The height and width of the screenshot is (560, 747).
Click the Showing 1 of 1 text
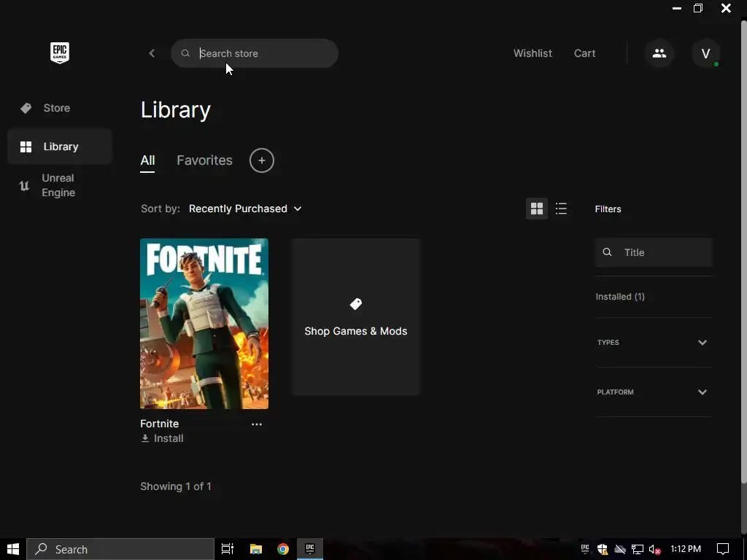(176, 486)
